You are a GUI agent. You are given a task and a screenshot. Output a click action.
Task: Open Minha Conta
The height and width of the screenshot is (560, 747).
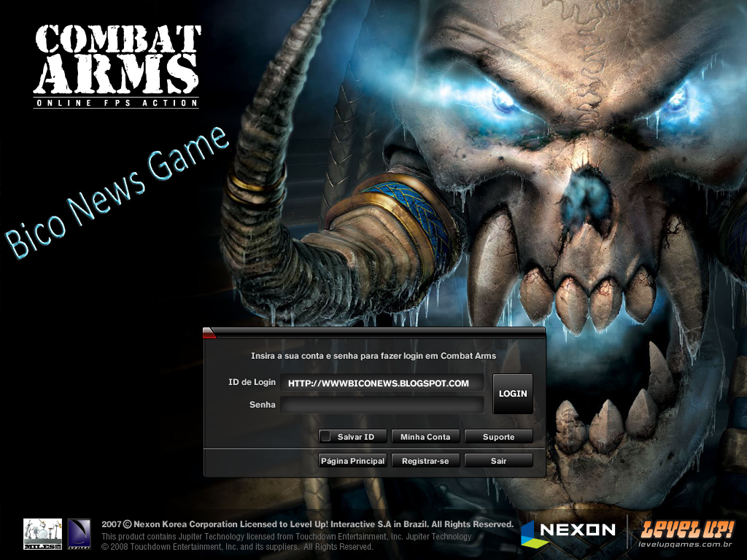pyautogui.click(x=425, y=437)
